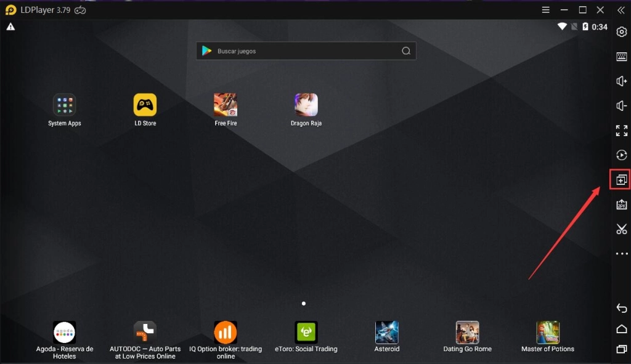Screen dimensions: 631x364
Task: Click the search magnifier icon
Action: click(x=406, y=51)
